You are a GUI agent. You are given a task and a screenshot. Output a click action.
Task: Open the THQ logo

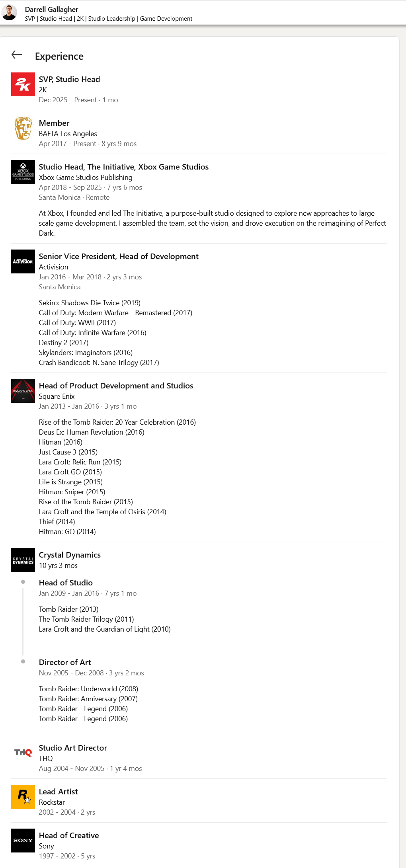coord(23,753)
